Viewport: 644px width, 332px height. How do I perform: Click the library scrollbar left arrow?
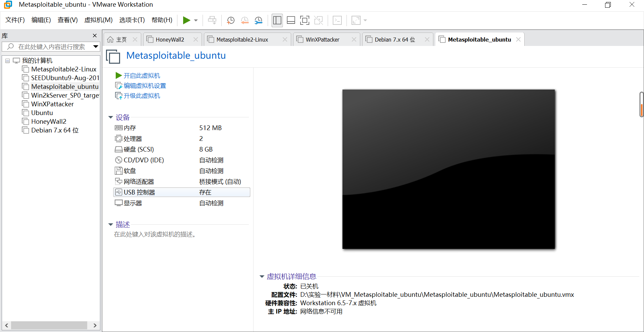click(x=7, y=325)
